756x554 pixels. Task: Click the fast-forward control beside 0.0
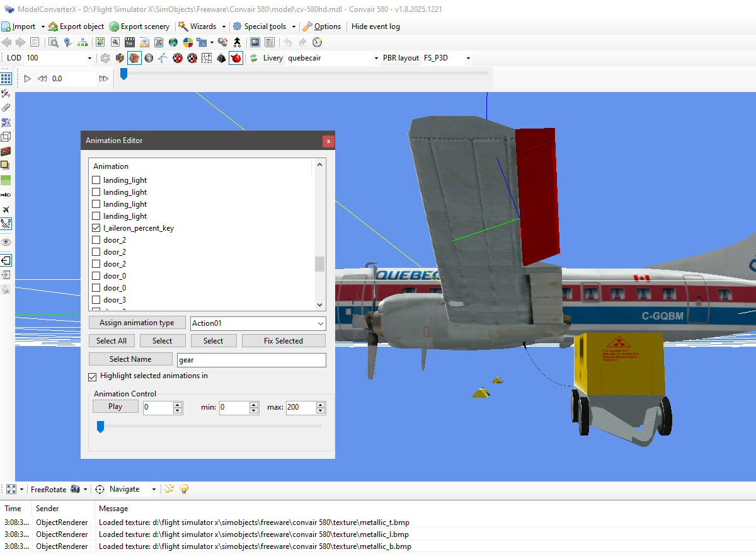tap(104, 79)
